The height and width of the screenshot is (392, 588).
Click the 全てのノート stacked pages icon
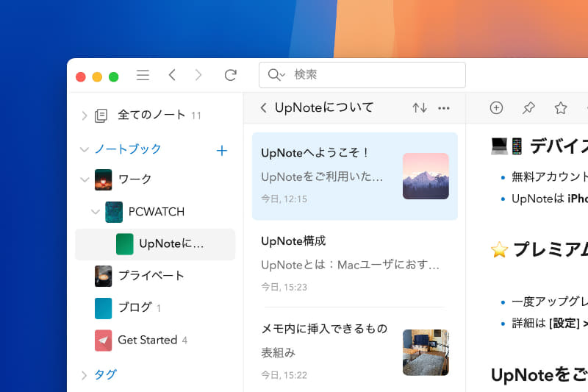pyautogui.click(x=101, y=115)
